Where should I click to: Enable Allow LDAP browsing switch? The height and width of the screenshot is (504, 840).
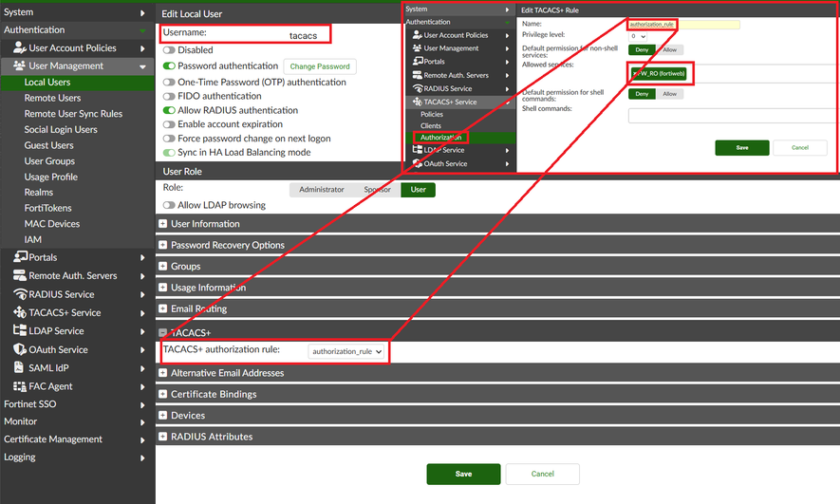(169, 205)
